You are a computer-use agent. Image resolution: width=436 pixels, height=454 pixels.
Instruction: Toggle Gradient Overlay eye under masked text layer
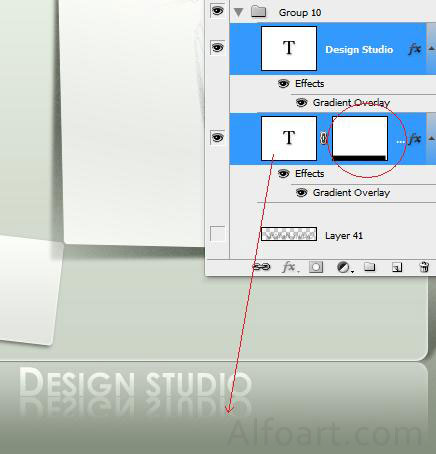pyautogui.click(x=301, y=192)
